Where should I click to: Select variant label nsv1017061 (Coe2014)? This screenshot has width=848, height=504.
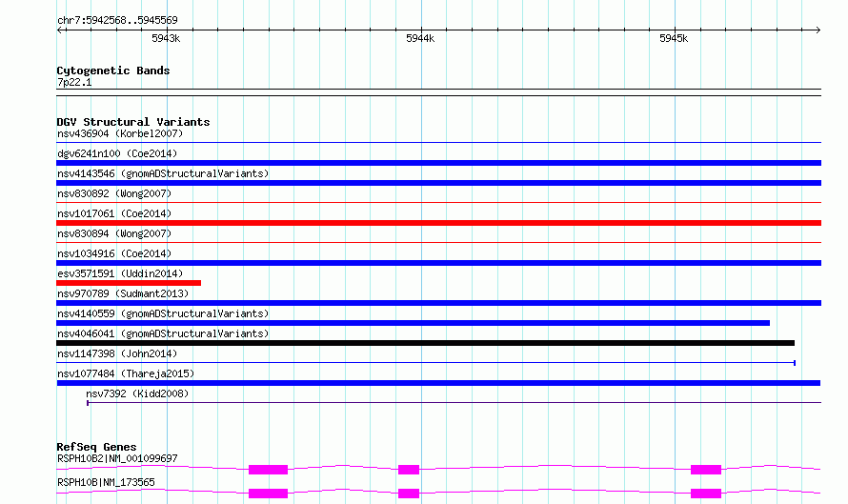click(x=114, y=213)
